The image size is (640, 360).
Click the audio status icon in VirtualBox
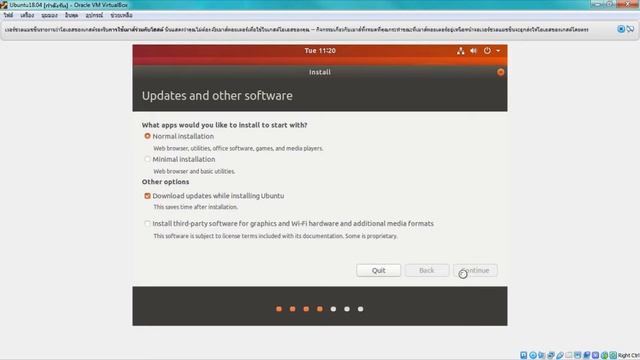pos(542,356)
